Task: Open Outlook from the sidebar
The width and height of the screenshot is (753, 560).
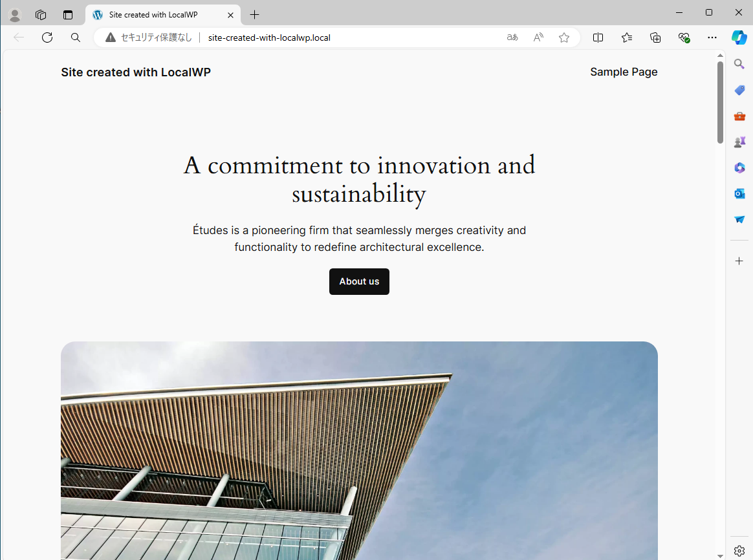Action: click(x=739, y=193)
